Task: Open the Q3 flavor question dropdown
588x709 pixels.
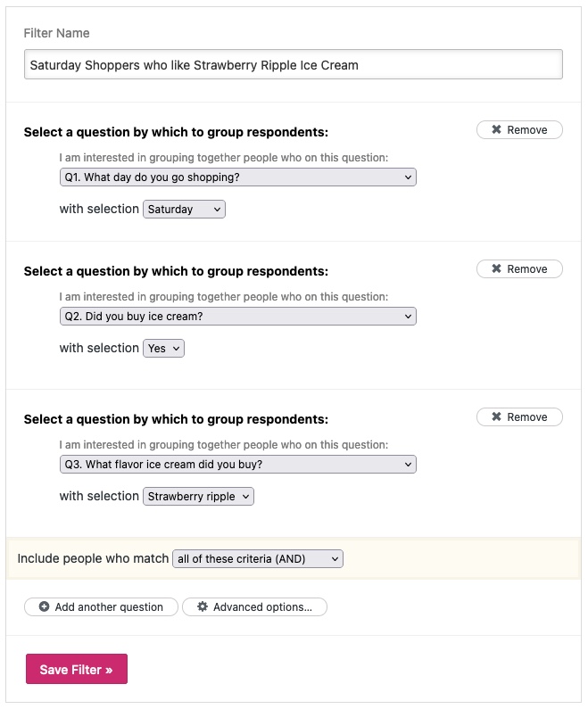Action: pyautogui.click(x=237, y=465)
